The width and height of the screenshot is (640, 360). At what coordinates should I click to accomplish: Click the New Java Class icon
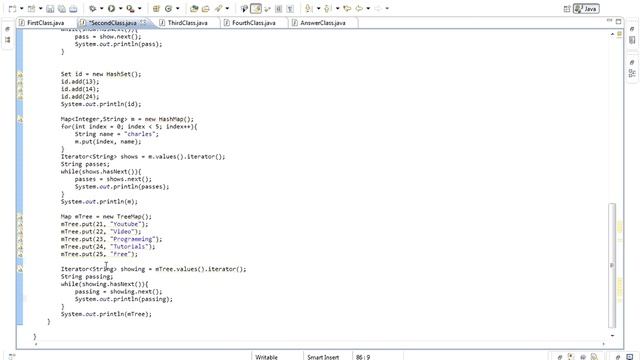pyautogui.click(x=169, y=9)
